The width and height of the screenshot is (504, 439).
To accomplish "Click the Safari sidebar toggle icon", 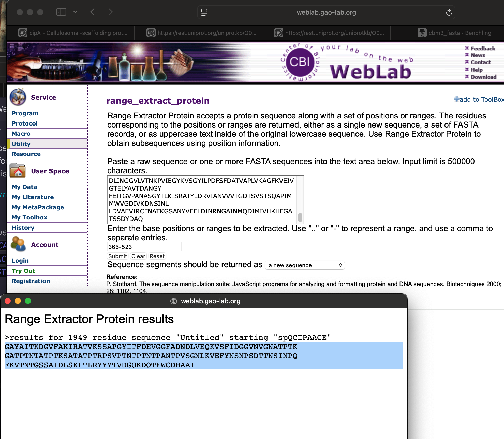I will click(x=61, y=12).
